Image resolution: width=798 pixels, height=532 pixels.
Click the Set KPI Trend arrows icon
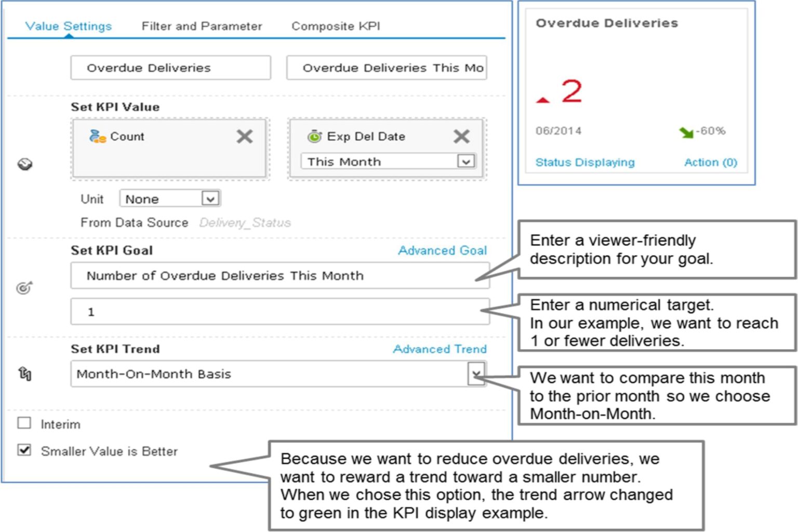click(24, 373)
